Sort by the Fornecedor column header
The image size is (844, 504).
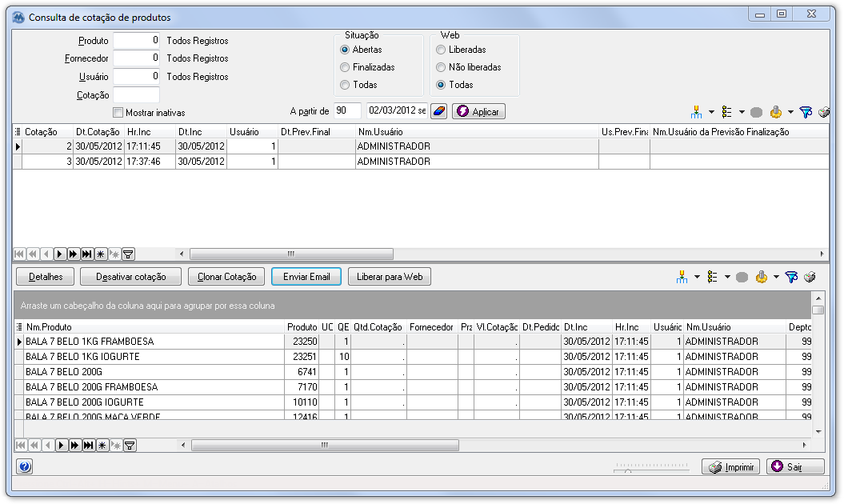[x=432, y=327]
